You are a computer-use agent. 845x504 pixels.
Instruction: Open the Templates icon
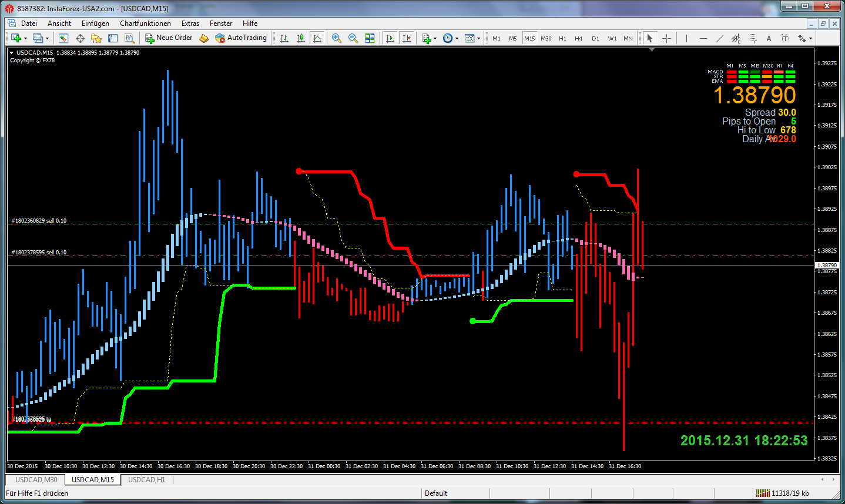click(x=470, y=38)
